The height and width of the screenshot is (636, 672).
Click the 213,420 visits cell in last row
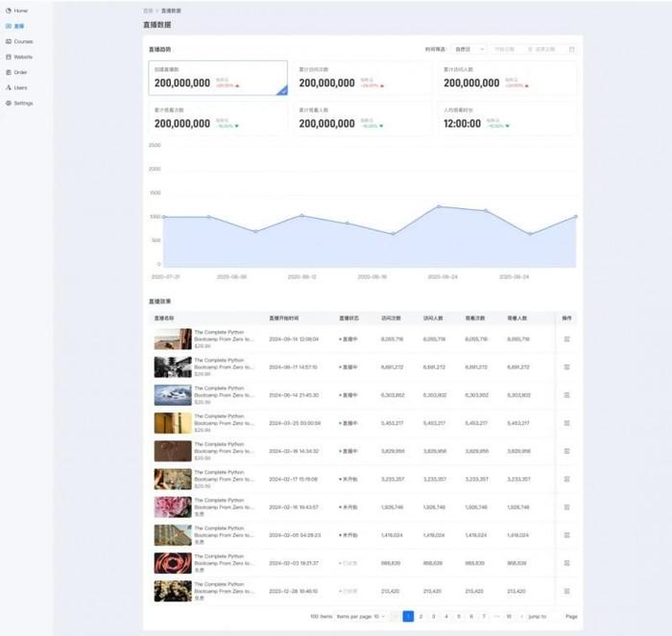[390, 591]
